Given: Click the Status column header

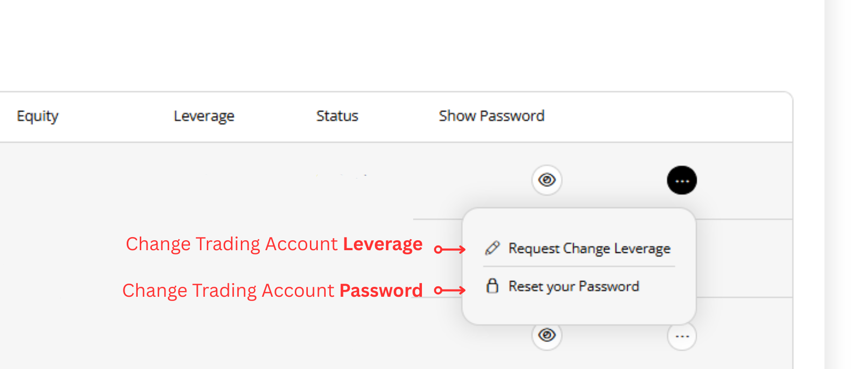Looking at the screenshot, I should point(337,116).
